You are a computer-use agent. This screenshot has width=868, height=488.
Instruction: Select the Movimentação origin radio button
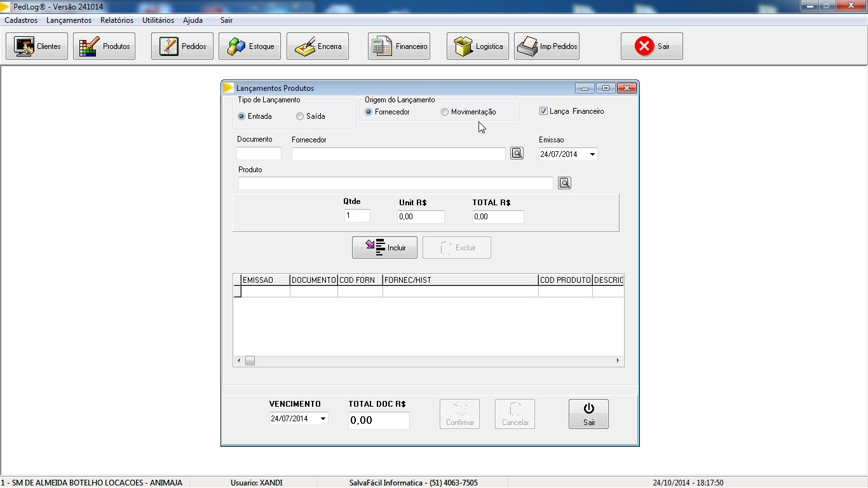coord(445,112)
